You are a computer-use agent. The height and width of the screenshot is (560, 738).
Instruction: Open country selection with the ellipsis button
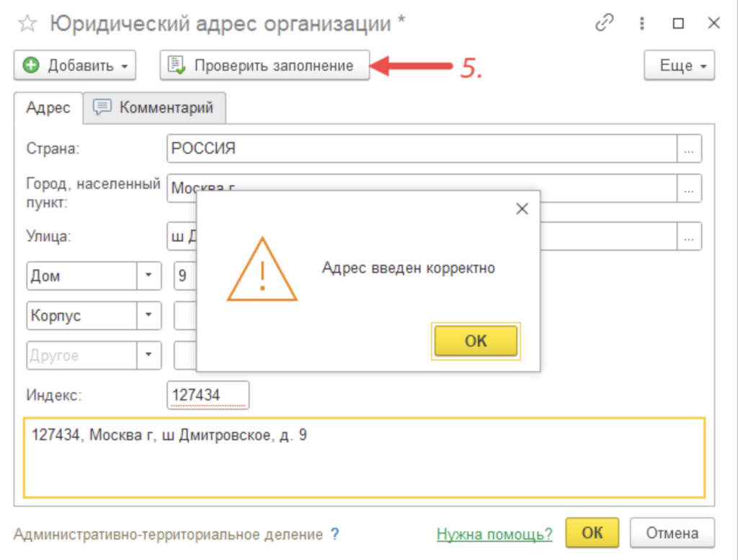[689, 149]
